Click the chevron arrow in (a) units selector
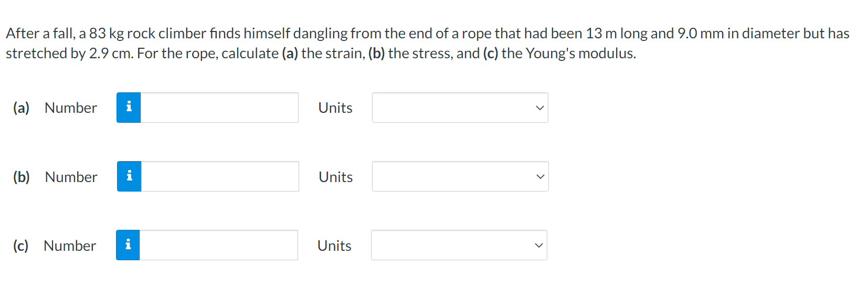Image resolution: width=868 pixels, height=287 pixels. pos(540,108)
